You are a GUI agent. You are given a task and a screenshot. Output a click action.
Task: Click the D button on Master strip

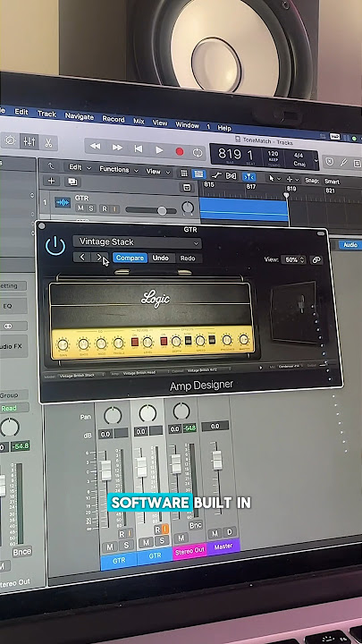pyautogui.click(x=230, y=533)
